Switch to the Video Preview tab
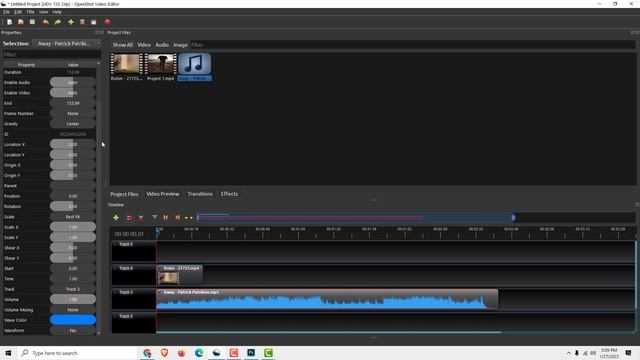Viewport: 640px width, 360px height. 163,194
